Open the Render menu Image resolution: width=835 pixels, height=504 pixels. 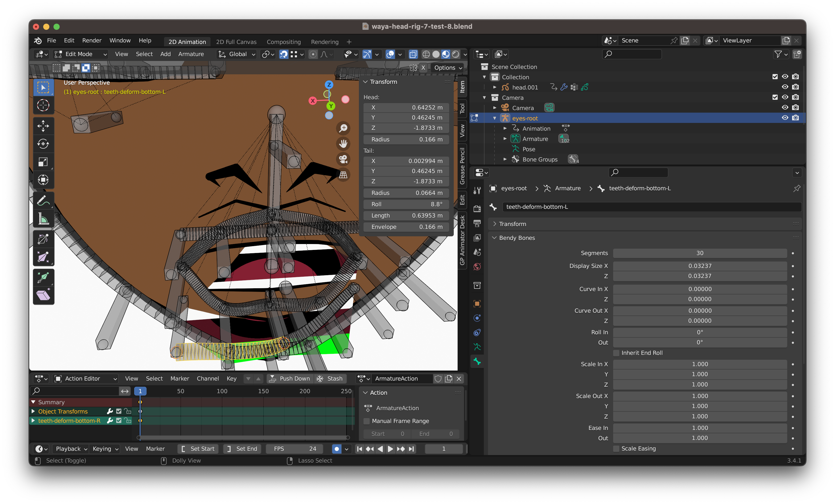point(92,40)
